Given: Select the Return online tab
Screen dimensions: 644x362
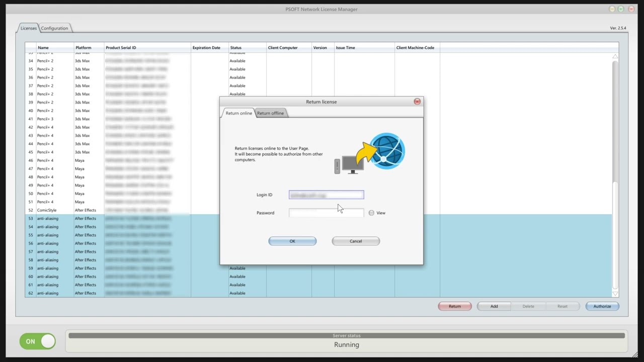Looking at the screenshot, I should click(x=238, y=113).
